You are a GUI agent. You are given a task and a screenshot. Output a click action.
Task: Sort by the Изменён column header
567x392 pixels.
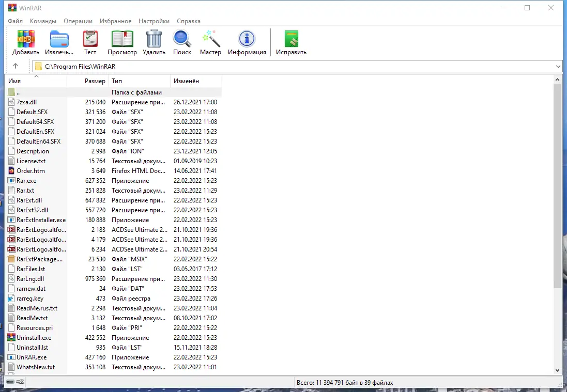click(x=195, y=81)
